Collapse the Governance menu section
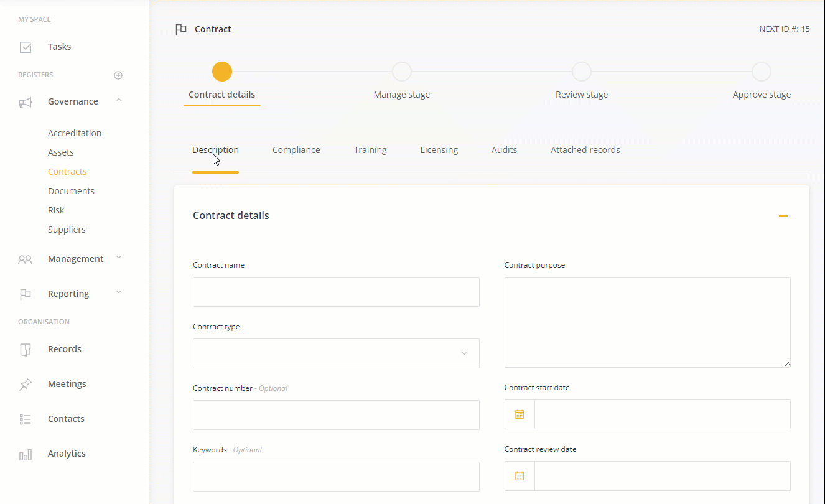The height and width of the screenshot is (504, 825). (x=119, y=101)
